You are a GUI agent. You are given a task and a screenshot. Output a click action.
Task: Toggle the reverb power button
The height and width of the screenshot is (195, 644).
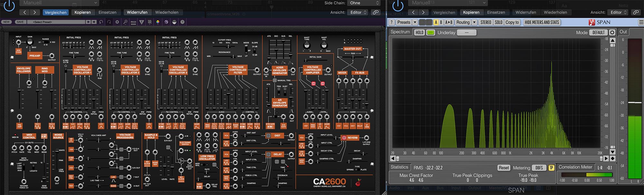coord(344,138)
